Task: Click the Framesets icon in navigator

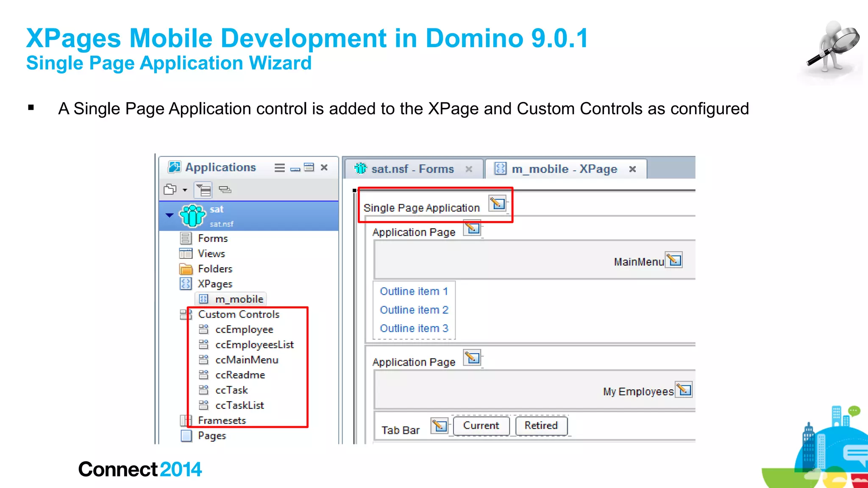Action: 186,420
